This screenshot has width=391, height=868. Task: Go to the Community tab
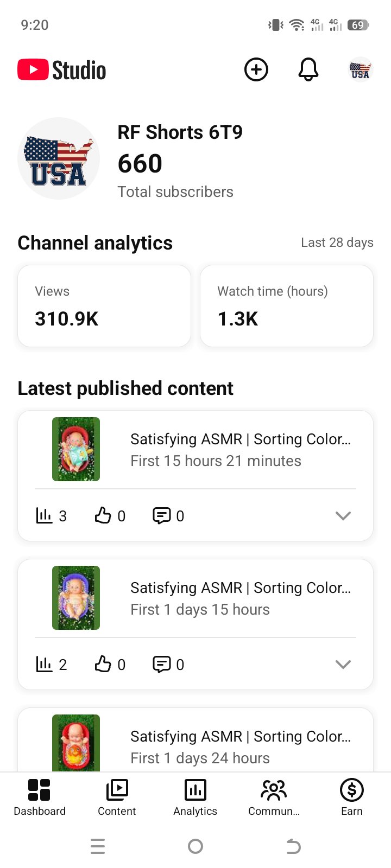click(x=274, y=797)
